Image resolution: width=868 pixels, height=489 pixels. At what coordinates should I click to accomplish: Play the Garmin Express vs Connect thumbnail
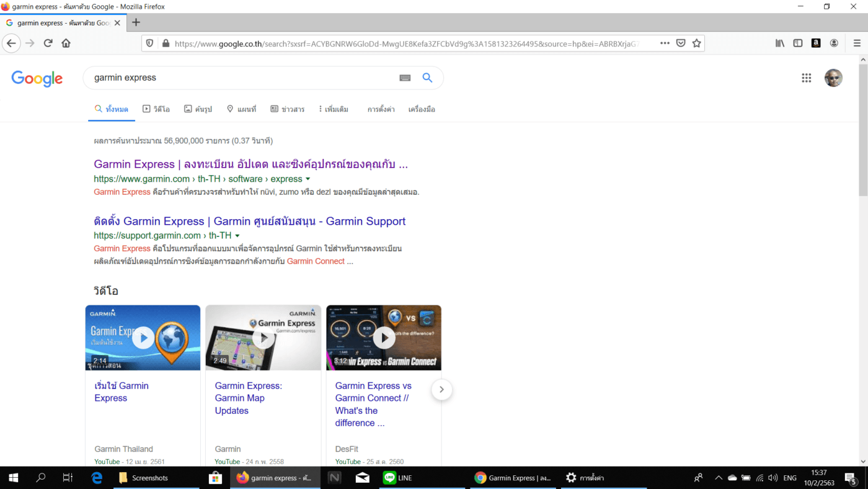click(384, 338)
